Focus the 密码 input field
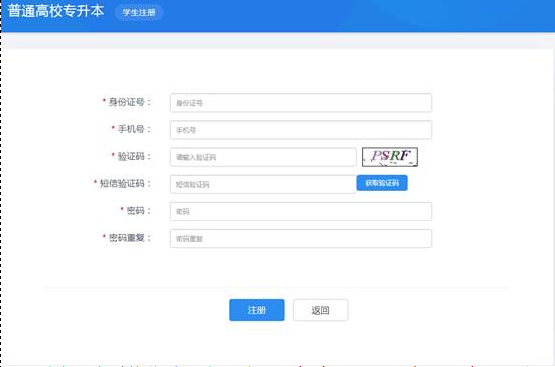The image size is (555, 367). (301, 211)
